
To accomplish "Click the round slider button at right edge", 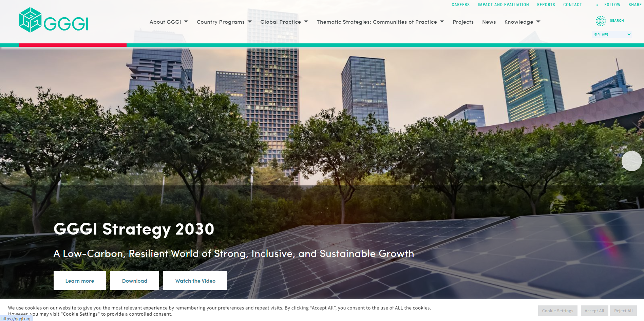I will tap(631, 161).
